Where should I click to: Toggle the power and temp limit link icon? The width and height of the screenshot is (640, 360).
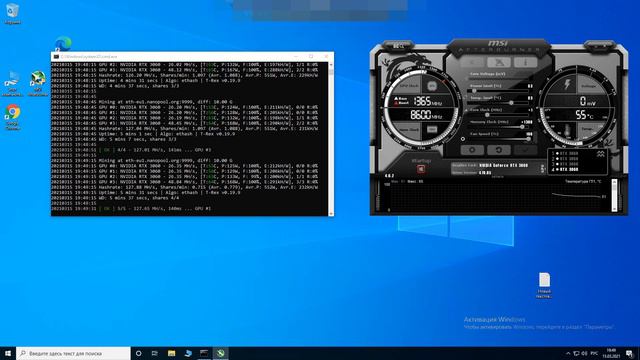pyautogui.click(x=466, y=97)
